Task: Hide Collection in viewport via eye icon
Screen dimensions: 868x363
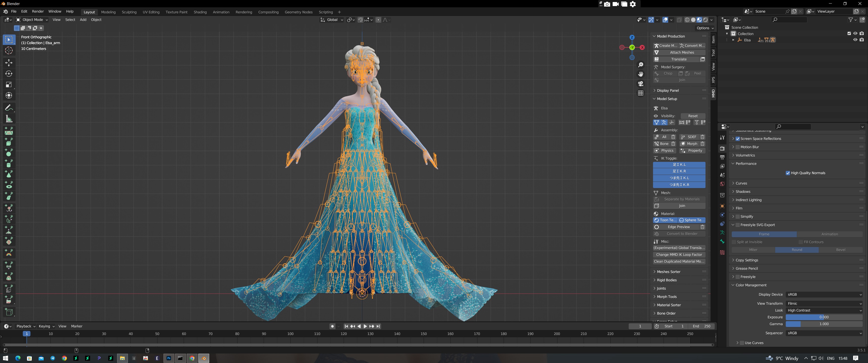Action: pyautogui.click(x=855, y=34)
